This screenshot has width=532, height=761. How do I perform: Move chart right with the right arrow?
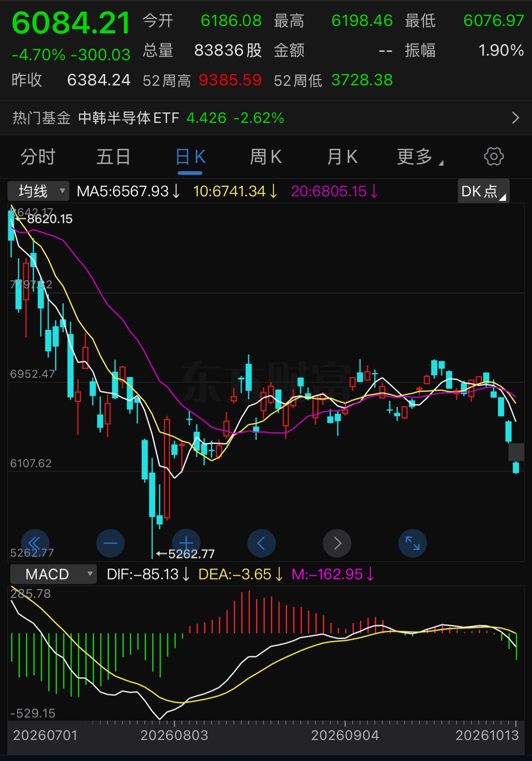point(337,543)
